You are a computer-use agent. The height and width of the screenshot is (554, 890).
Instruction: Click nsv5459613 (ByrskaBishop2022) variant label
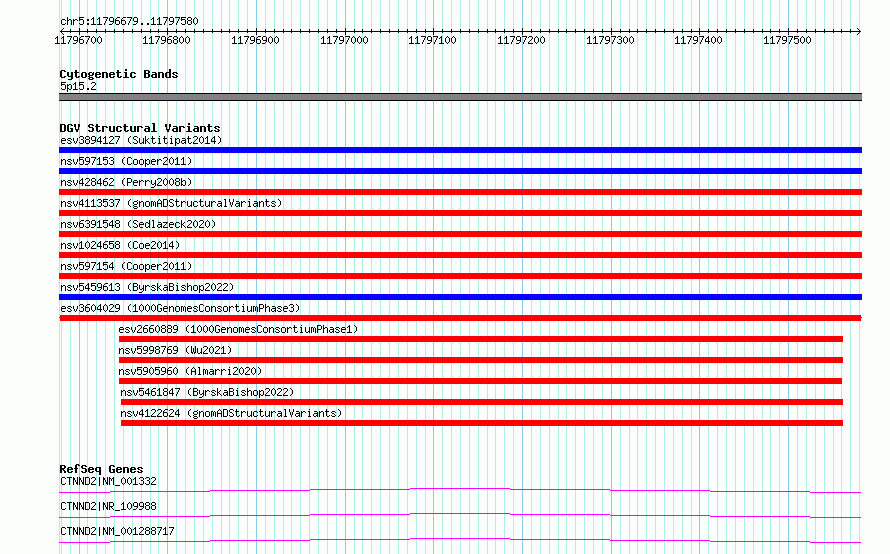[147, 287]
